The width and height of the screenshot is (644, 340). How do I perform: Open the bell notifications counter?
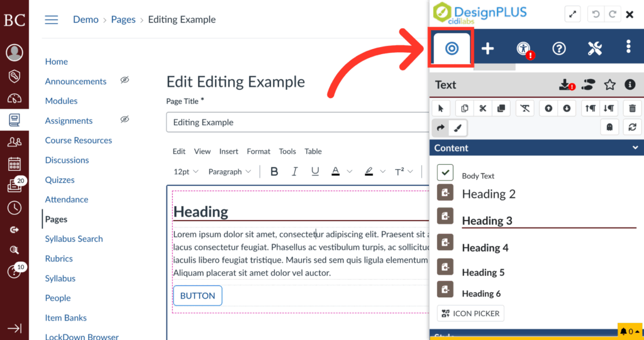pyautogui.click(x=630, y=331)
